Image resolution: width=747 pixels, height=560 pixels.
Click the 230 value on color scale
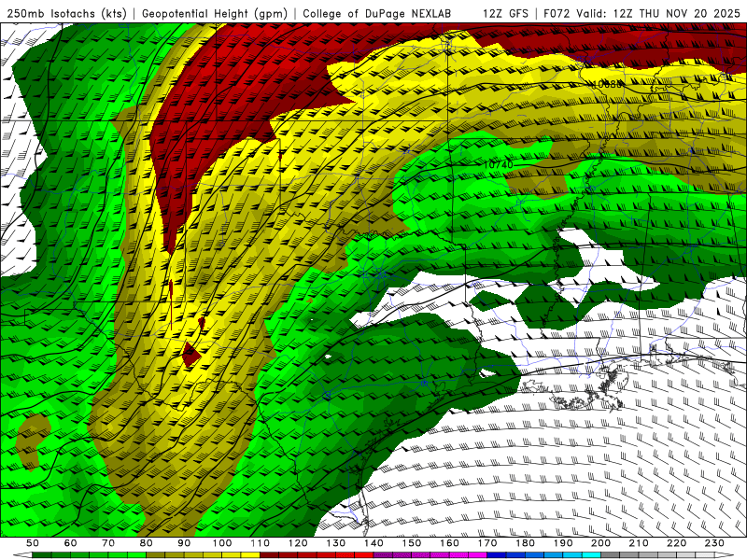pyautogui.click(x=714, y=543)
